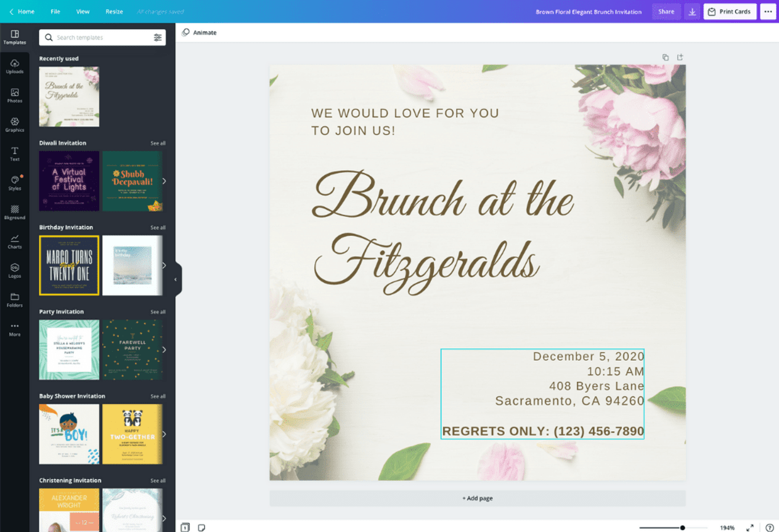
Task: Open the three-dot more options menu
Action: 768,12
